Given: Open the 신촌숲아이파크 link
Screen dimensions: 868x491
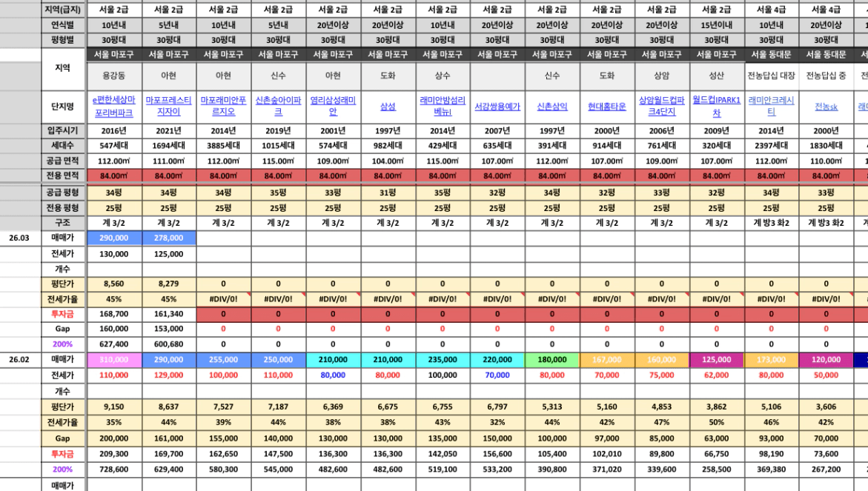Looking at the screenshot, I should [x=278, y=106].
